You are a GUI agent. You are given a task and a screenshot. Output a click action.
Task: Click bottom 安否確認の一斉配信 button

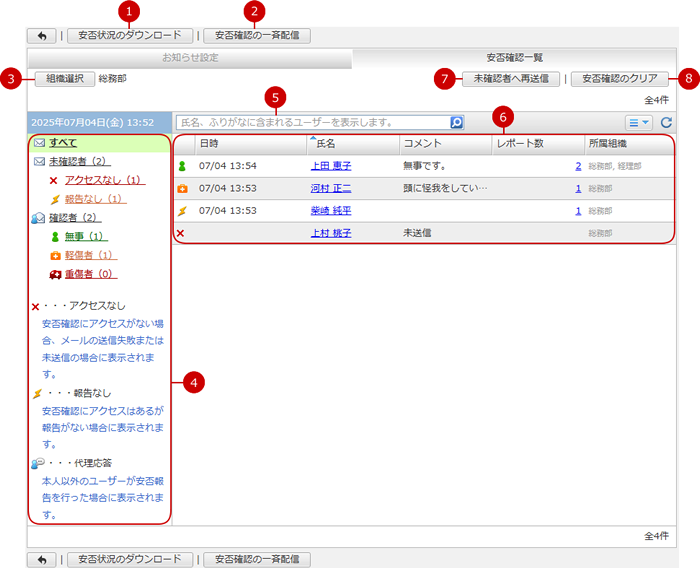tap(257, 560)
